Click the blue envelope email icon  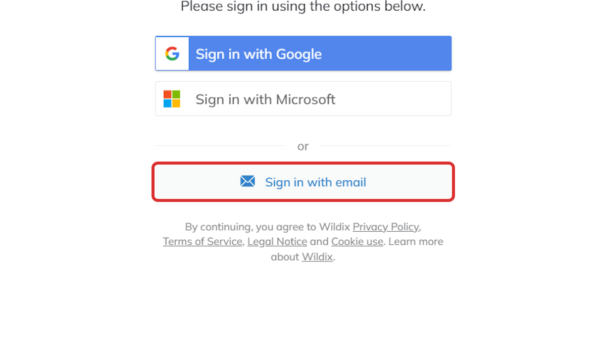(247, 181)
